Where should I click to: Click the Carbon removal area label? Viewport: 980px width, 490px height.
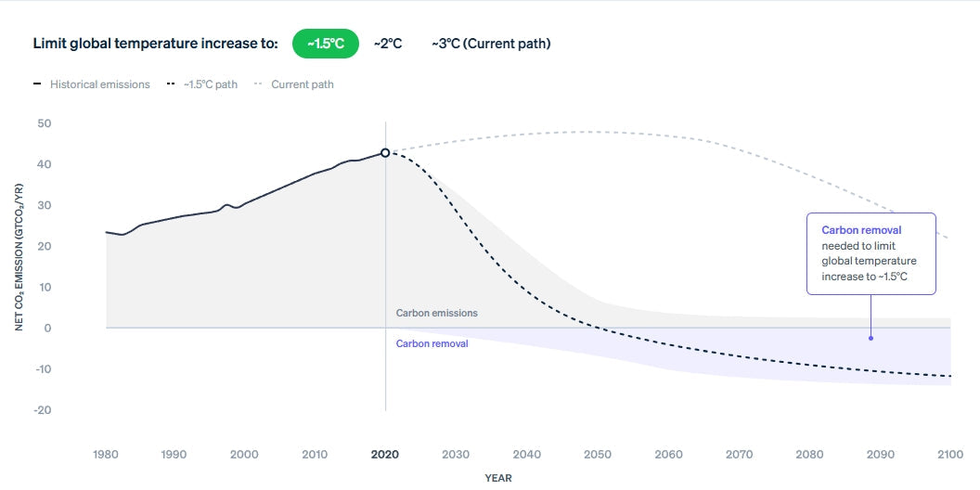tap(432, 343)
